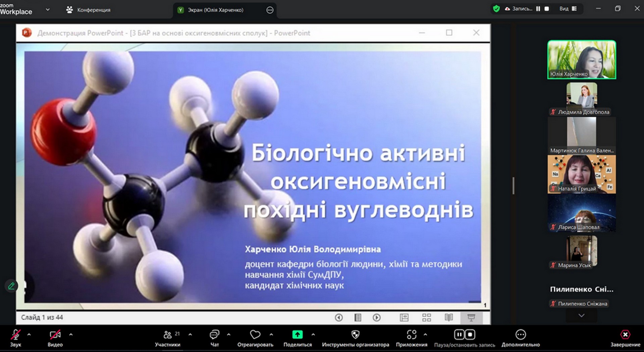Open the Вид view menu
Screen dimensions: 644x352
(568, 9)
